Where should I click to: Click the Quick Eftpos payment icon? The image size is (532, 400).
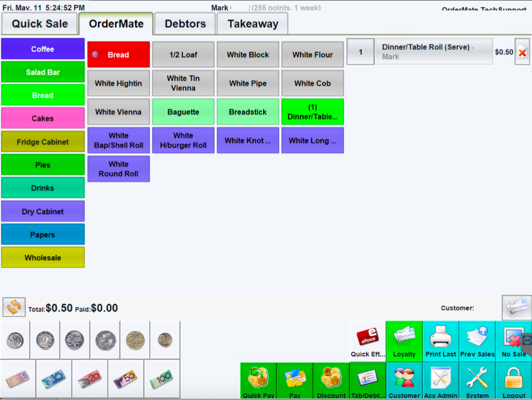tap(367, 341)
